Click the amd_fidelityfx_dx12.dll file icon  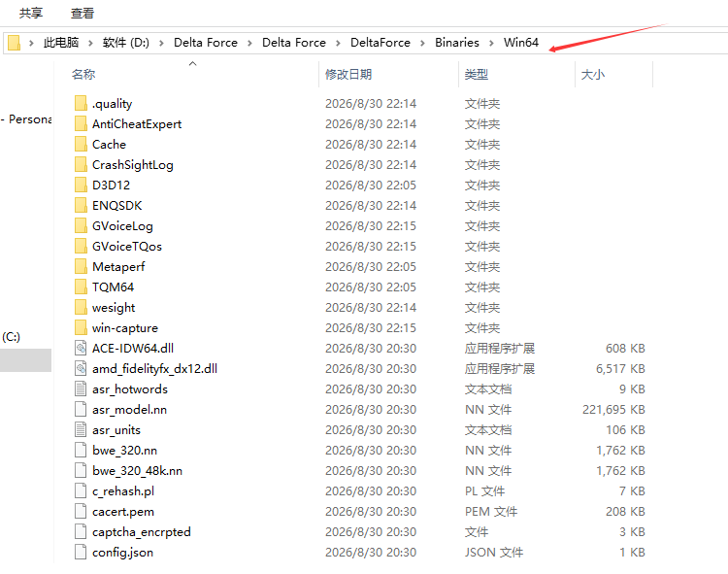pos(81,369)
